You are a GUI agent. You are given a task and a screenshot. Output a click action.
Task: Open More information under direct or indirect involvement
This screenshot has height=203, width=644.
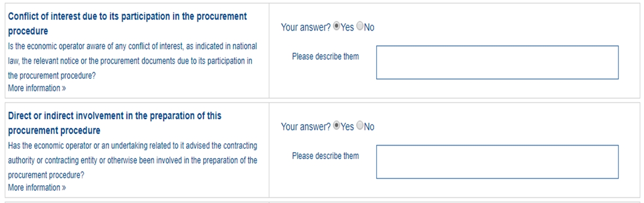(x=37, y=188)
